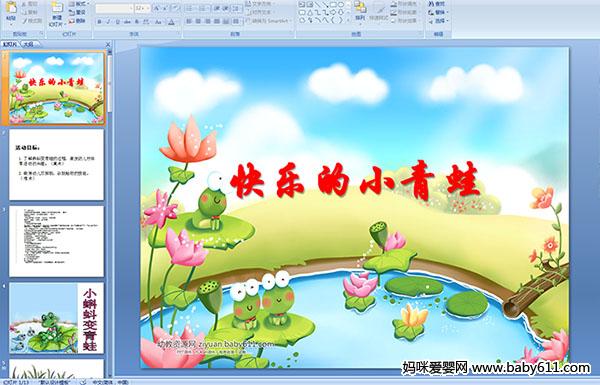
Task: Center align the paragraph text
Action: pyautogui.click(x=198, y=21)
